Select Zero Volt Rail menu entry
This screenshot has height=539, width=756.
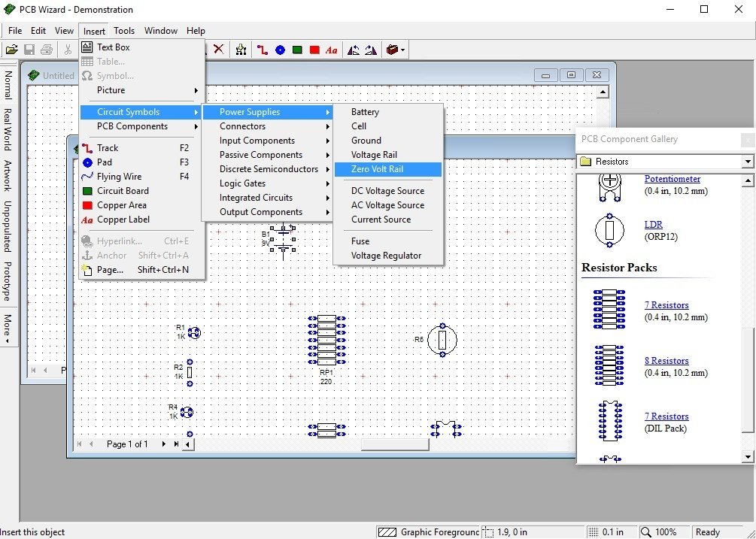click(x=388, y=169)
